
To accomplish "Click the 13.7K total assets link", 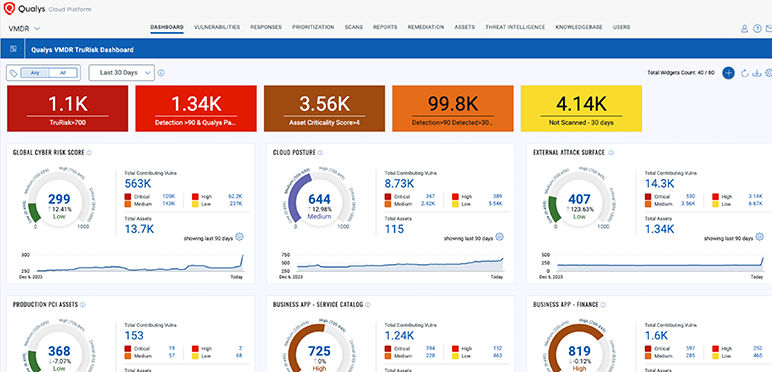I will tap(139, 228).
